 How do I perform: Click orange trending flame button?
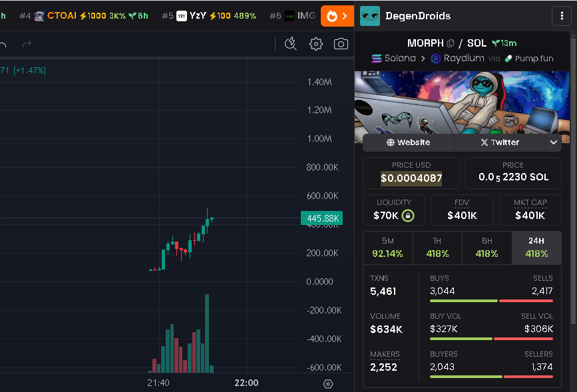click(x=337, y=16)
